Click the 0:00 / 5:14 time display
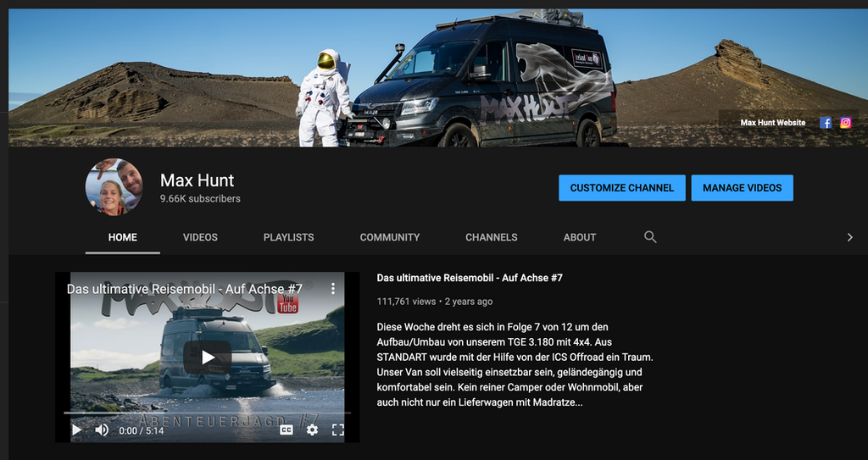Image resolution: width=868 pixels, height=460 pixels. [142, 430]
